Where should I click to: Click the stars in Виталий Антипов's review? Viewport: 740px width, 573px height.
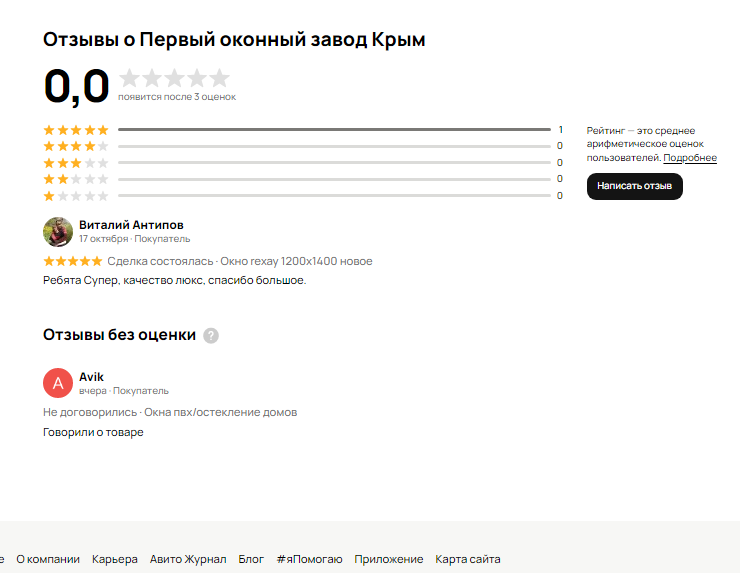point(72,261)
